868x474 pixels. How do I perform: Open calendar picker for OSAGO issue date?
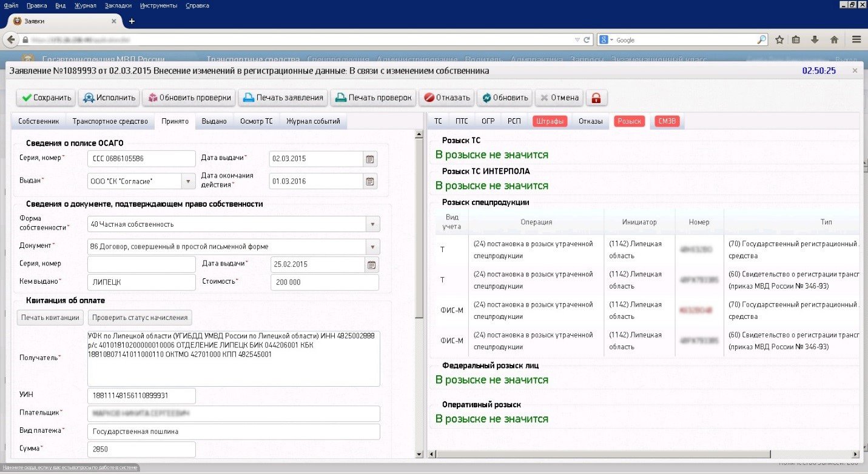369,159
